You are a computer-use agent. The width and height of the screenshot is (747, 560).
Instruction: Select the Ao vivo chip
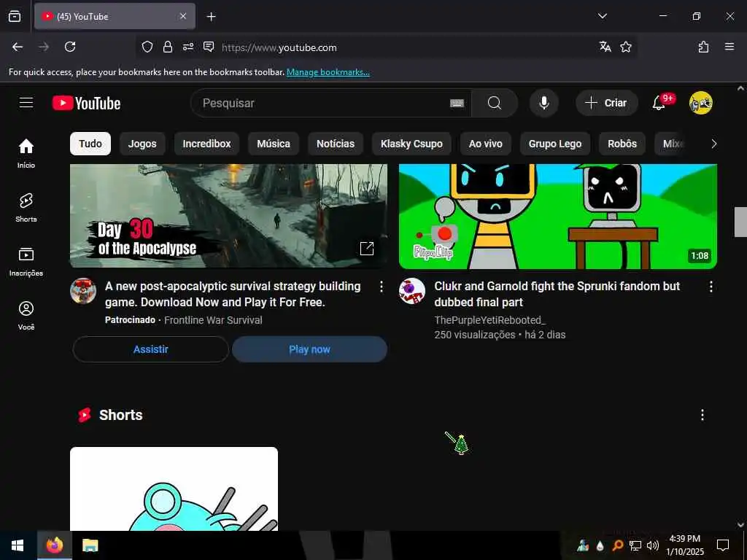(x=485, y=144)
